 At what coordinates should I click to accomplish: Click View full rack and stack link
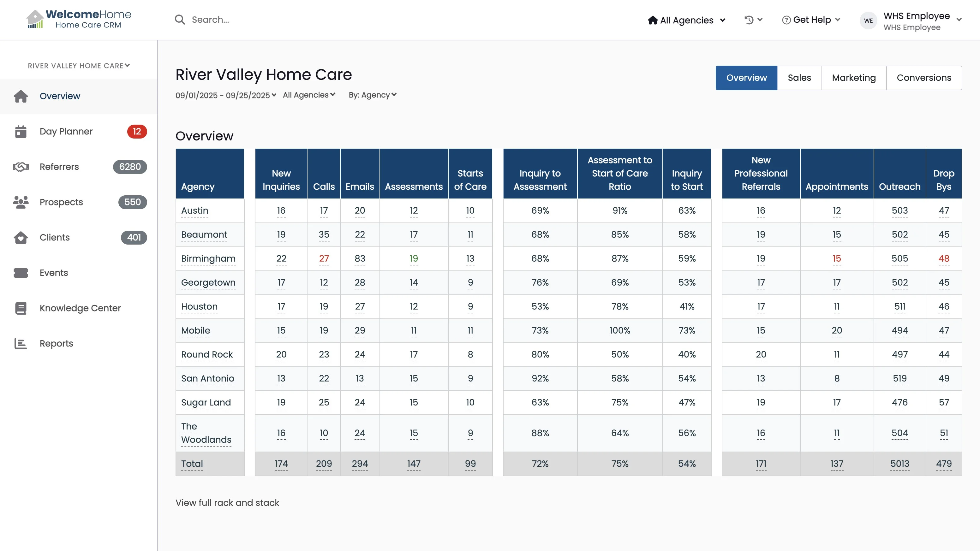(x=227, y=503)
